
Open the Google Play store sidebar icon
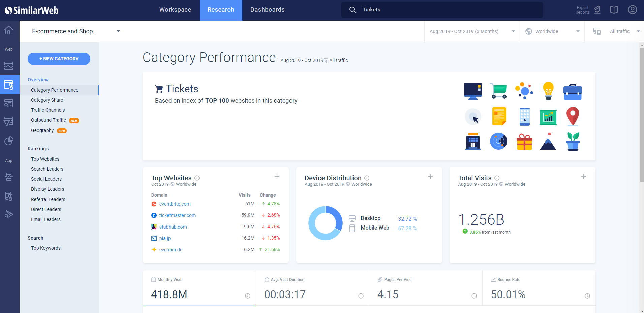[9, 214]
